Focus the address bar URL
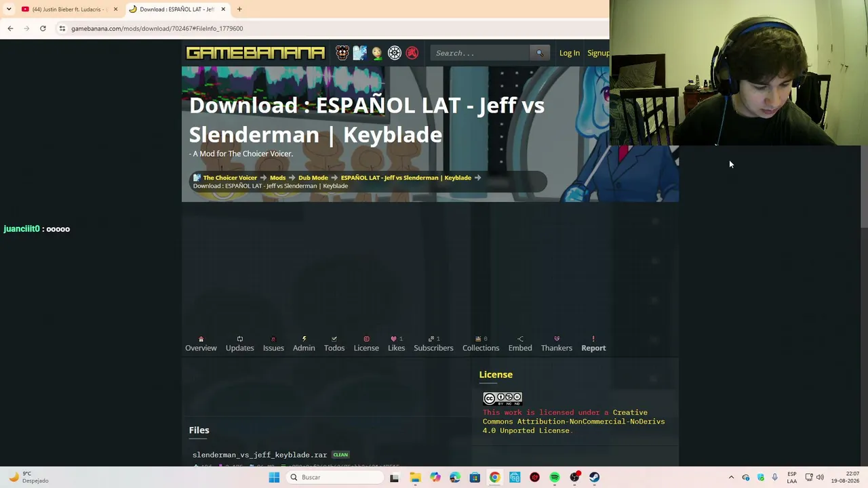The height and width of the screenshot is (488, 868). pyautogui.click(x=157, y=28)
